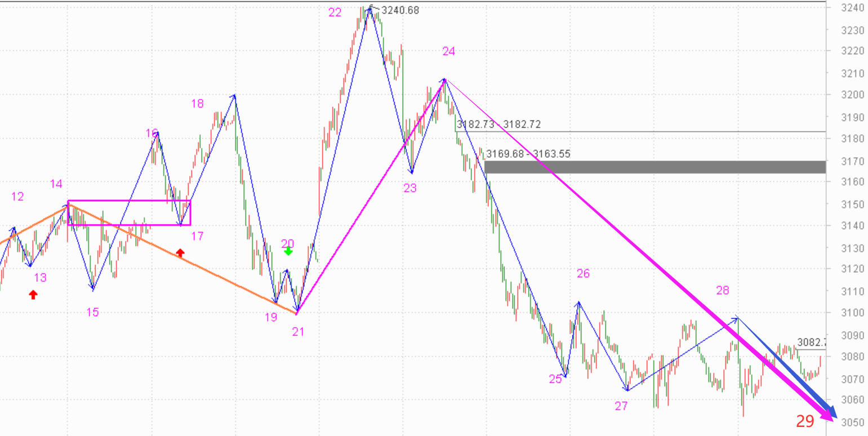Click the red up arrow below wave 13

click(33, 294)
